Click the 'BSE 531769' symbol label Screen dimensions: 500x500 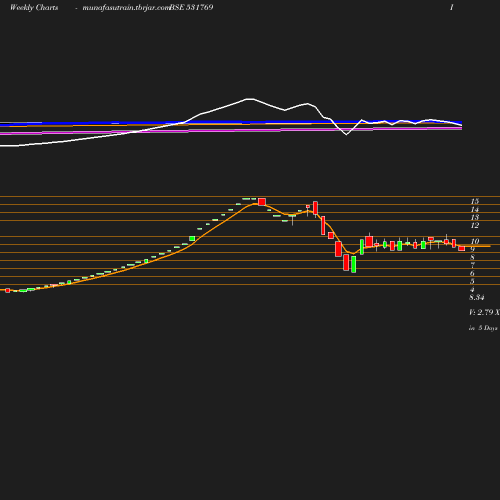point(191,7)
